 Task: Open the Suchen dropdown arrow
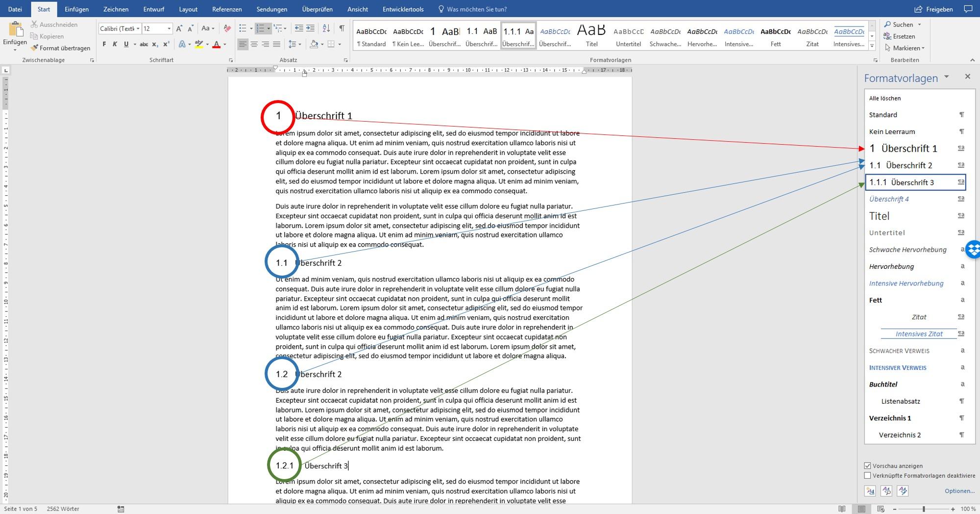click(x=919, y=25)
